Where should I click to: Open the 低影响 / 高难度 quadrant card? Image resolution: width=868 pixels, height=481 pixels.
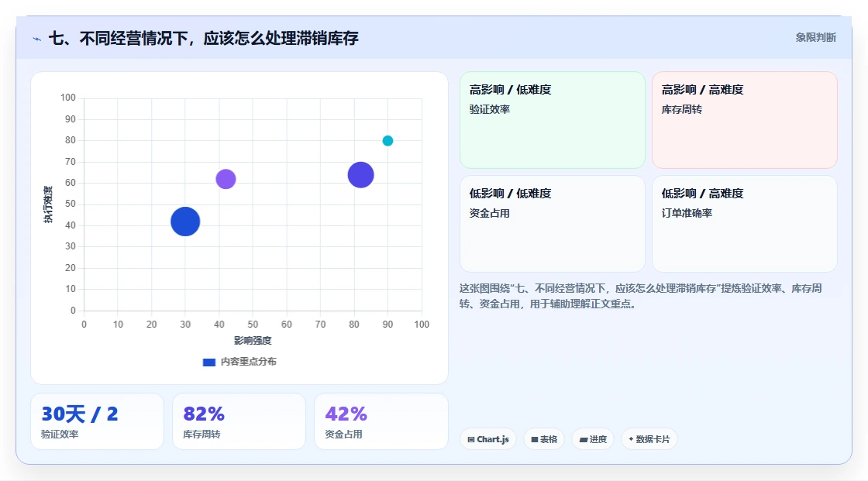pyautogui.click(x=745, y=224)
